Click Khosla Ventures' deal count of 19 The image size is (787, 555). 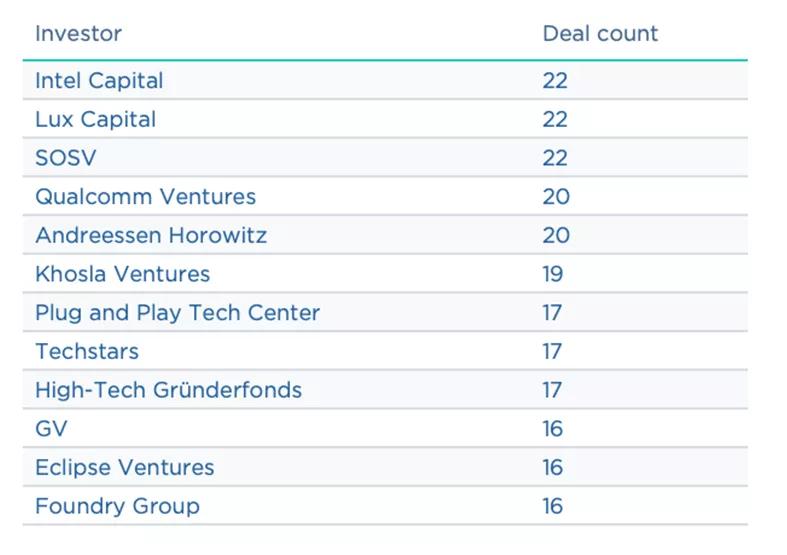553,274
